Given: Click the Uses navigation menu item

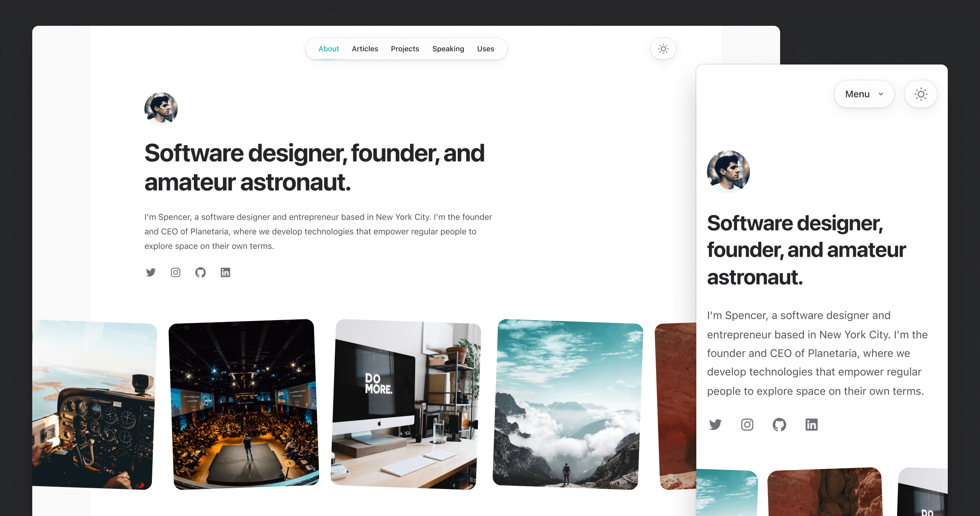Looking at the screenshot, I should (486, 49).
